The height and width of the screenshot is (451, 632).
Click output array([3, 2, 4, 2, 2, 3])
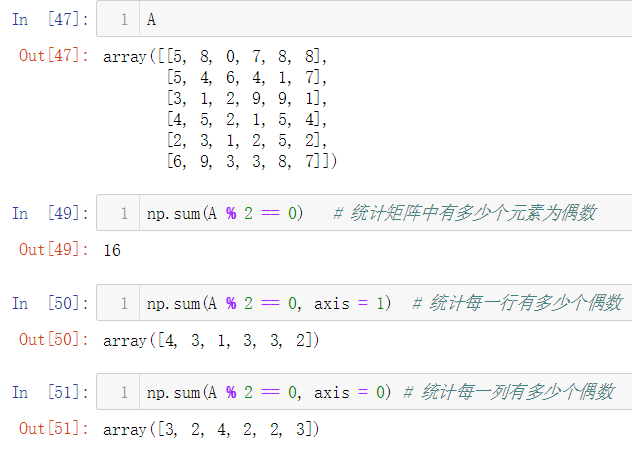(211, 430)
